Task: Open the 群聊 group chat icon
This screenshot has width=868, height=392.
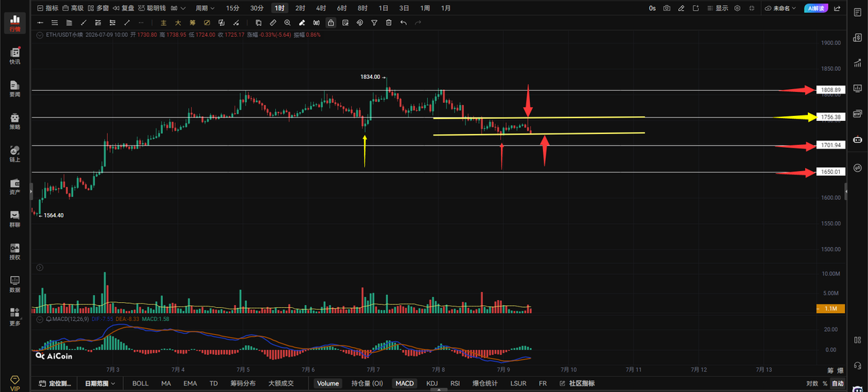Action: [15, 219]
